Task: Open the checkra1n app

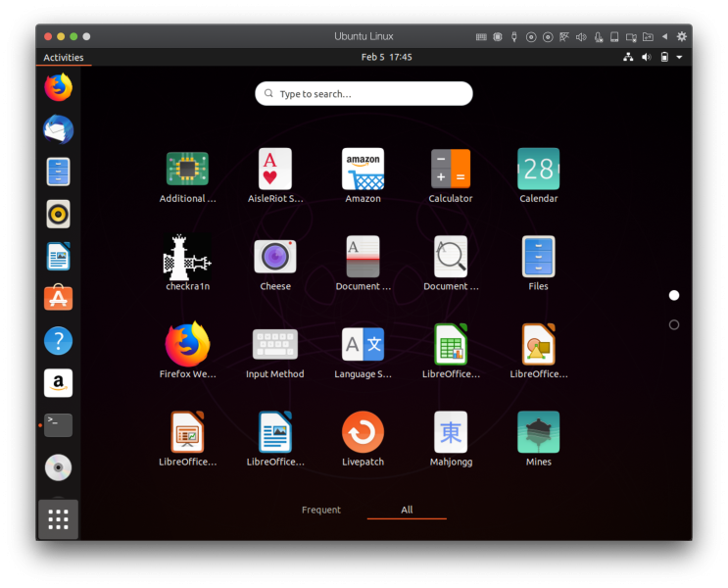Action: pos(186,258)
